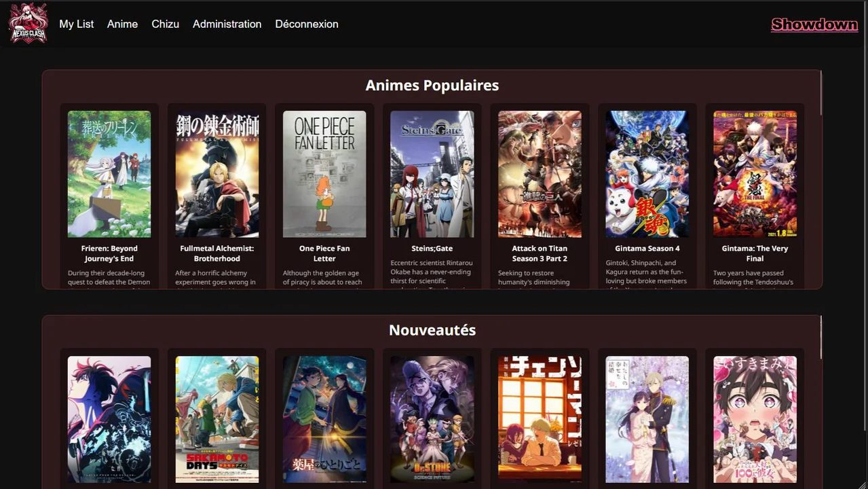Open the Steins;Gate poster
This screenshot has height=489, width=868.
click(x=432, y=174)
